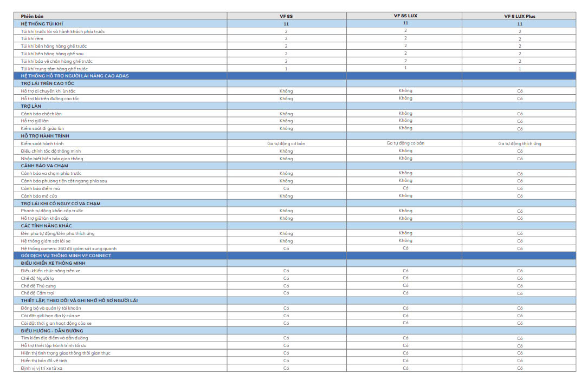The width and height of the screenshot is (588, 380).
Task: Click 'Túi khí bảo vệ chân hàng ghế trước'
Action: (x=56, y=61)
